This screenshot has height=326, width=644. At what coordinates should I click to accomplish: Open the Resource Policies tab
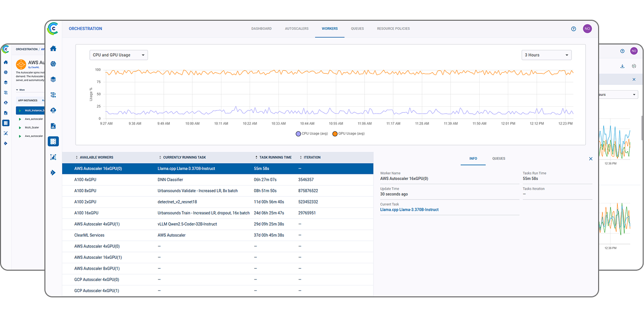point(393,29)
